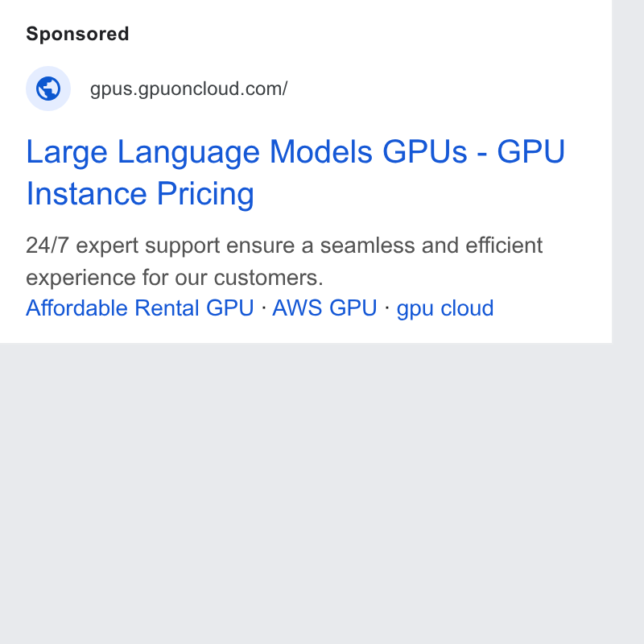Click 'seamless and efficient' in the description
The height and width of the screenshot is (644, 644).
431,246
